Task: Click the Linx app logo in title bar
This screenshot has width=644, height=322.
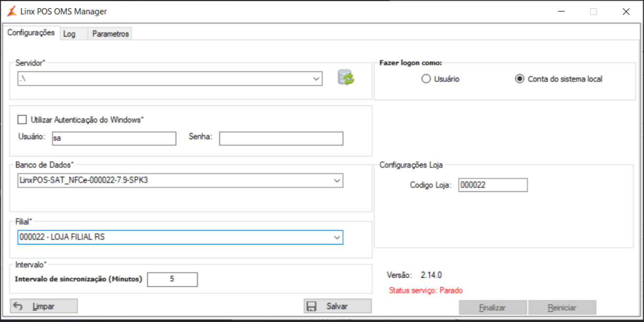Action: pos(11,11)
